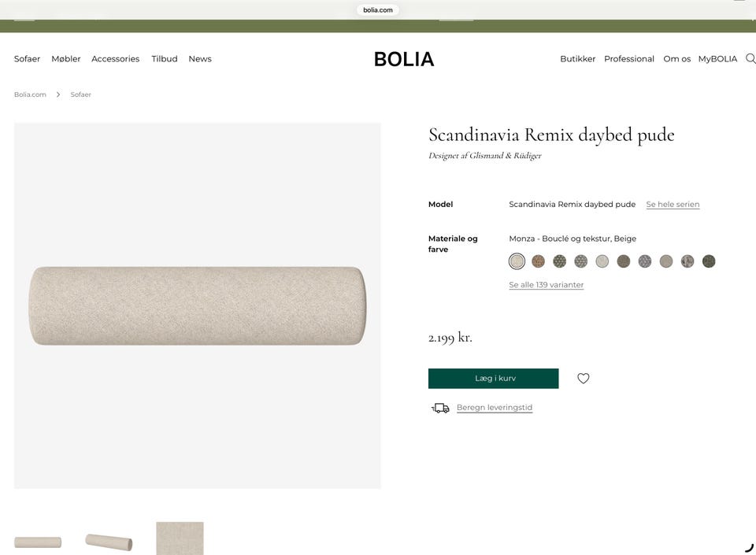756x555 pixels.
Task: Choose the terracotta brown fabric swatch
Action: (x=538, y=261)
